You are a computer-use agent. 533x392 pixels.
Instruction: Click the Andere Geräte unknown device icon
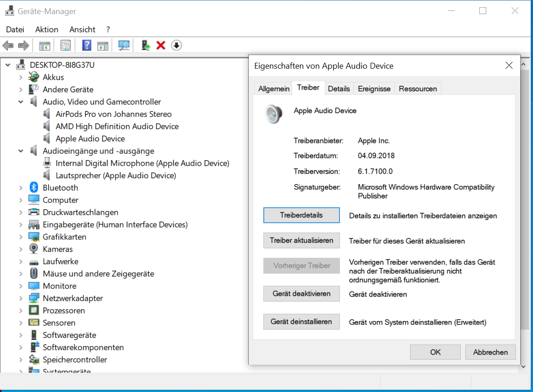click(34, 89)
